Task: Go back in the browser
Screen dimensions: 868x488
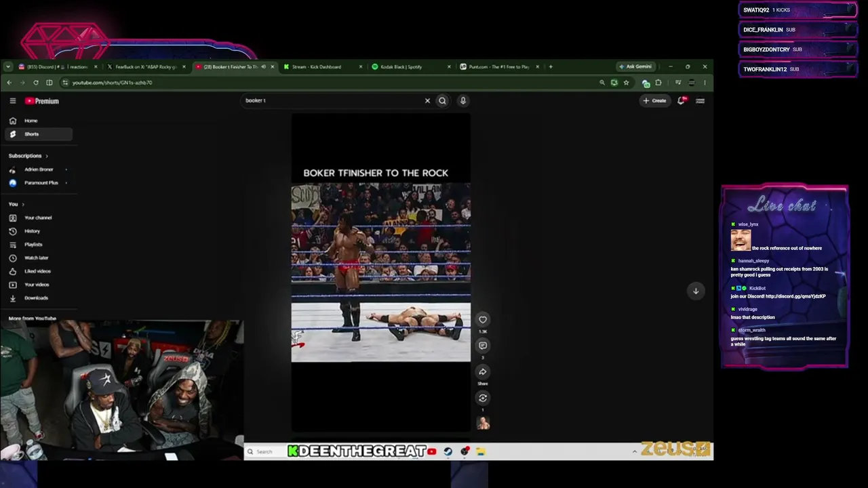Action: 9,83
